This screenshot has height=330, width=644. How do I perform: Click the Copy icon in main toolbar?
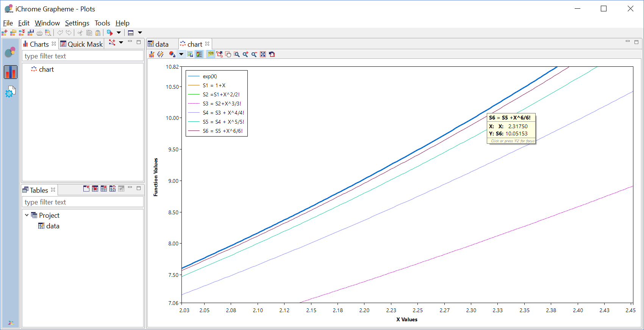(89, 33)
